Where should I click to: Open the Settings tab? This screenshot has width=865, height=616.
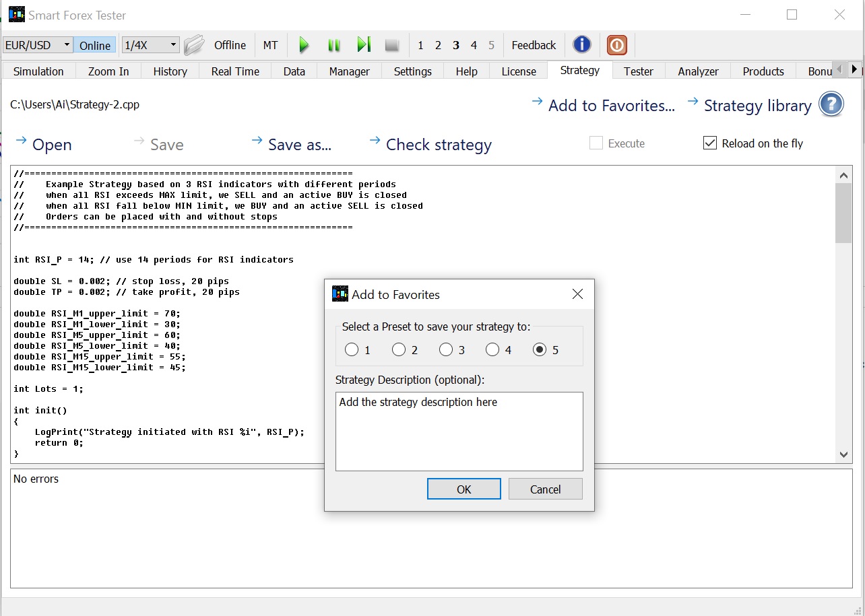412,71
